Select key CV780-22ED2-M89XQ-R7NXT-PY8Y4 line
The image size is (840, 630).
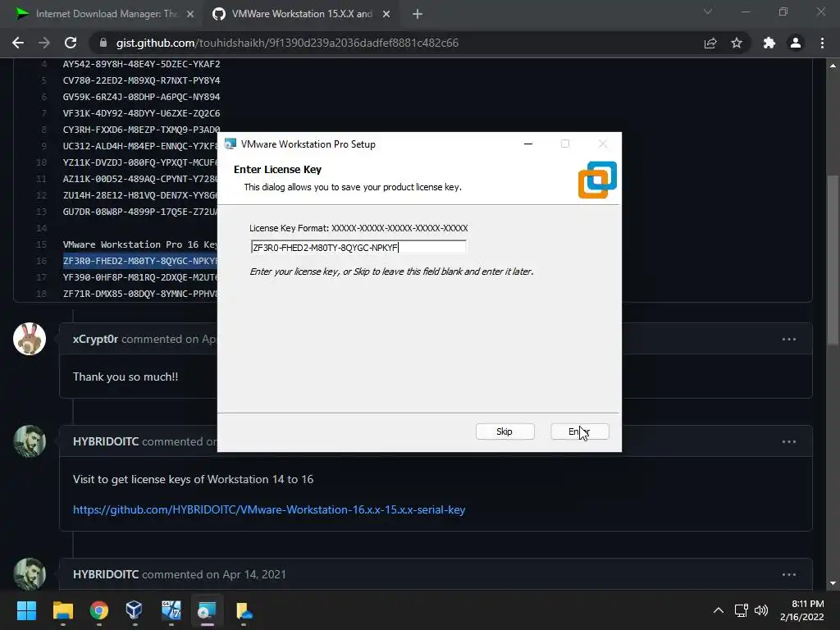tap(141, 80)
